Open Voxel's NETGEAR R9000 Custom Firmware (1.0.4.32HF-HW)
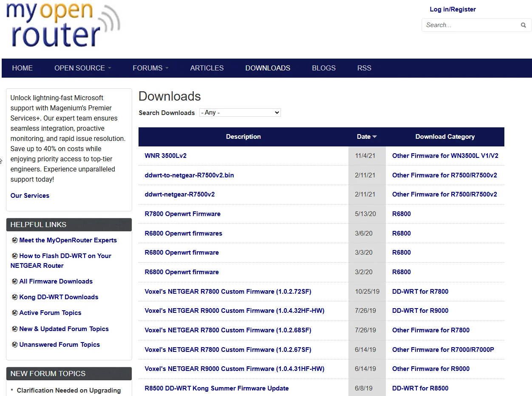This screenshot has height=396, width=532. 235,311
